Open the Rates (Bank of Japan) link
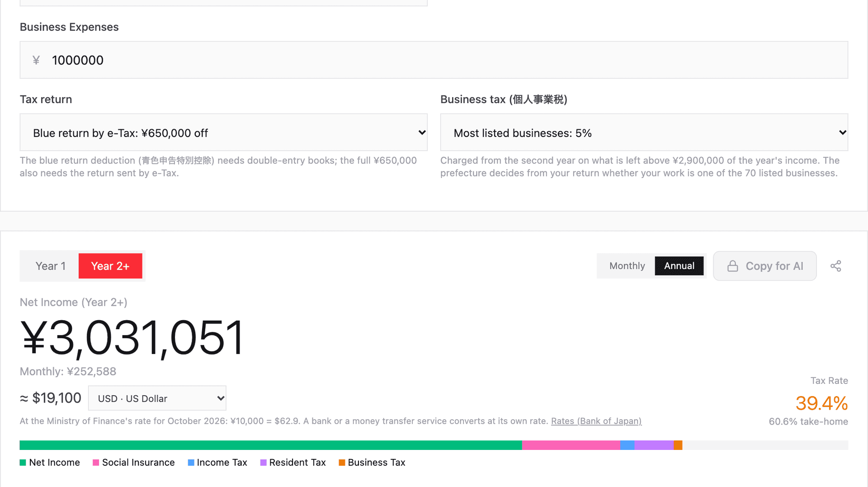The image size is (868, 487). [596, 421]
